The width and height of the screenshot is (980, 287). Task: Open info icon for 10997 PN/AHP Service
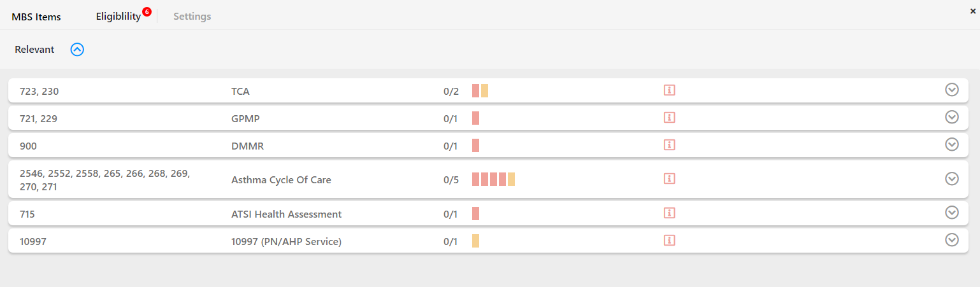pos(669,241)
